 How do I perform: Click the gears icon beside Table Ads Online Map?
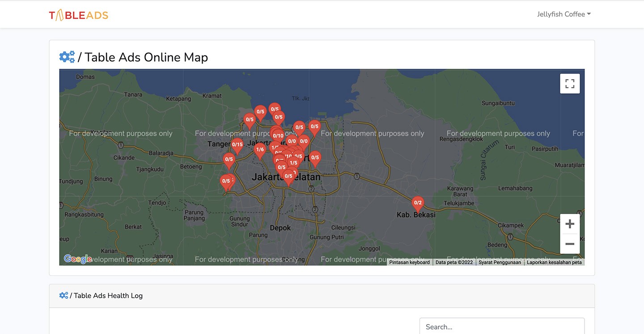(67, 57)
